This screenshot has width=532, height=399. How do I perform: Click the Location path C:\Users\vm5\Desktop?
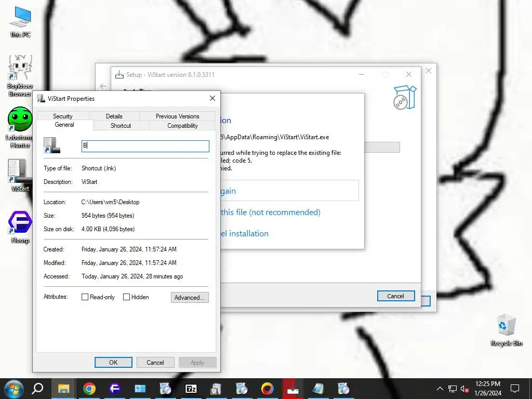coord(110,202)
